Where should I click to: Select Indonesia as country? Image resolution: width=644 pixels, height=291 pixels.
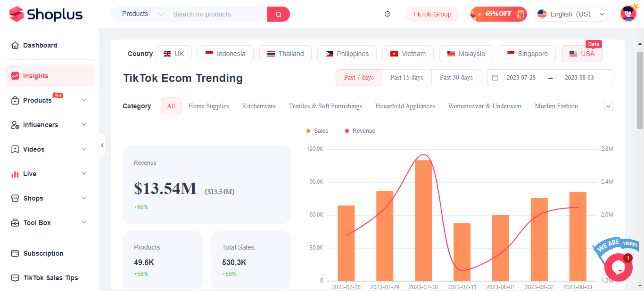click(225, 54)
